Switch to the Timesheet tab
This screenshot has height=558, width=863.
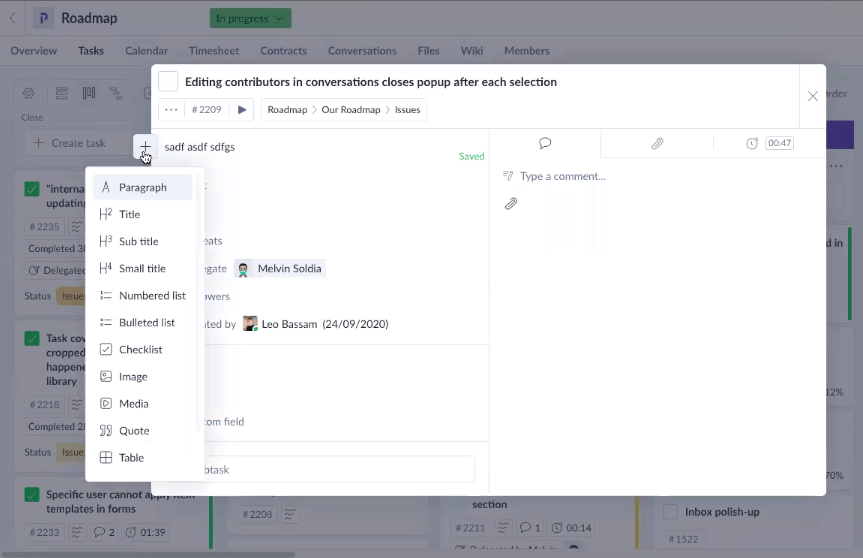tap(214, 51)
